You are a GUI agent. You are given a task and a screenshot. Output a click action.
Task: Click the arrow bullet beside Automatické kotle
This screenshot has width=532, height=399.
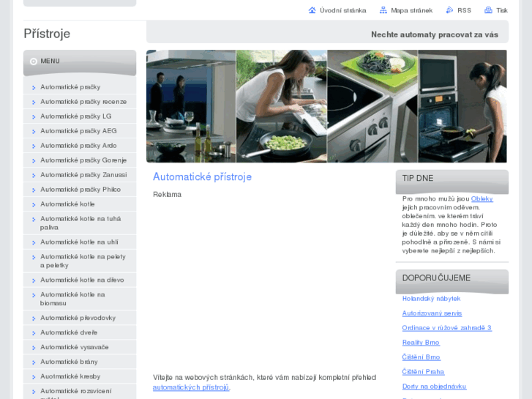click(x=34, y=204)
